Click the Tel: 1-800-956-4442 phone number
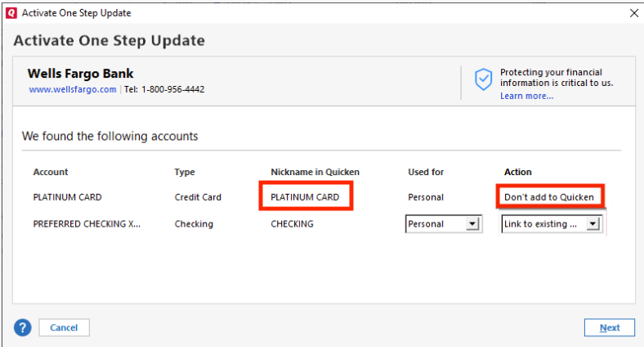The width and height of the screenshot is (644, 347). click(x=164, y=89)
